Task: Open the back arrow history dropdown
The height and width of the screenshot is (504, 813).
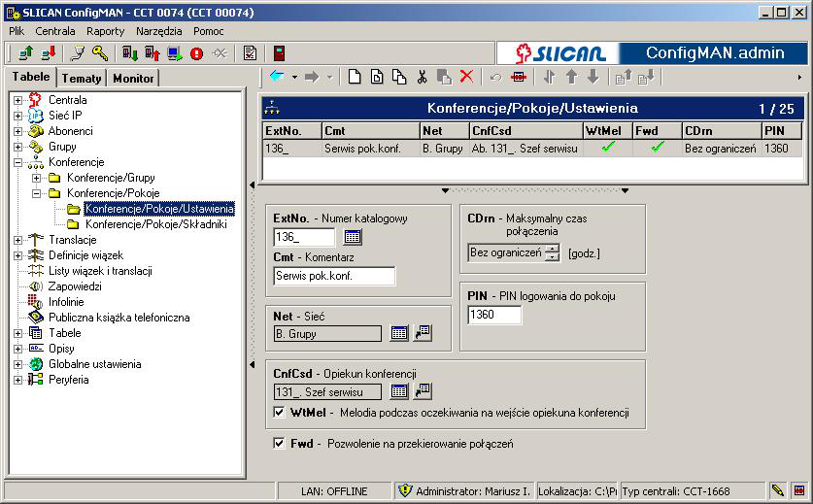Action: pyautogui.click(x=294, y=78)
